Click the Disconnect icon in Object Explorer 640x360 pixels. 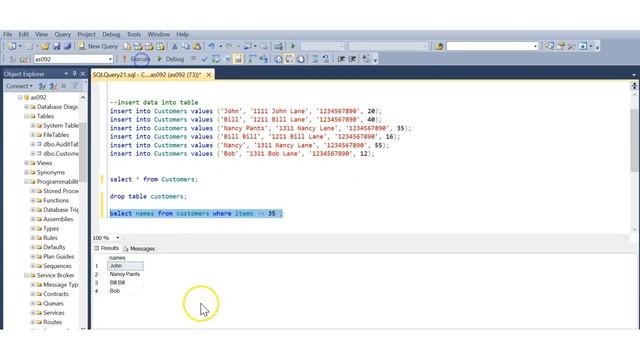53,86
